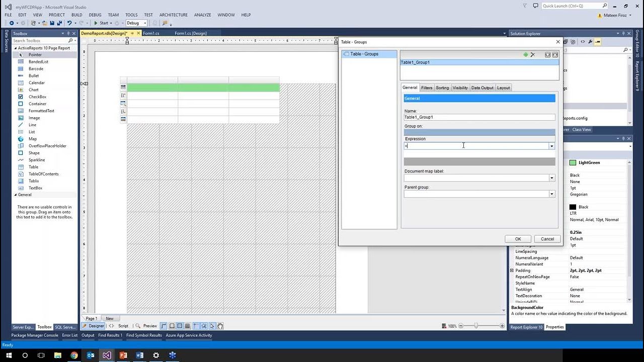644x362 pixels.
Task: Pick the Map control in Toolbox
Action: [x=33, y=139]
